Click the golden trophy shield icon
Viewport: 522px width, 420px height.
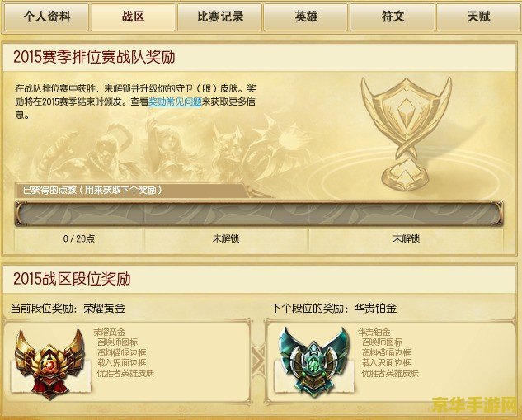407,133
